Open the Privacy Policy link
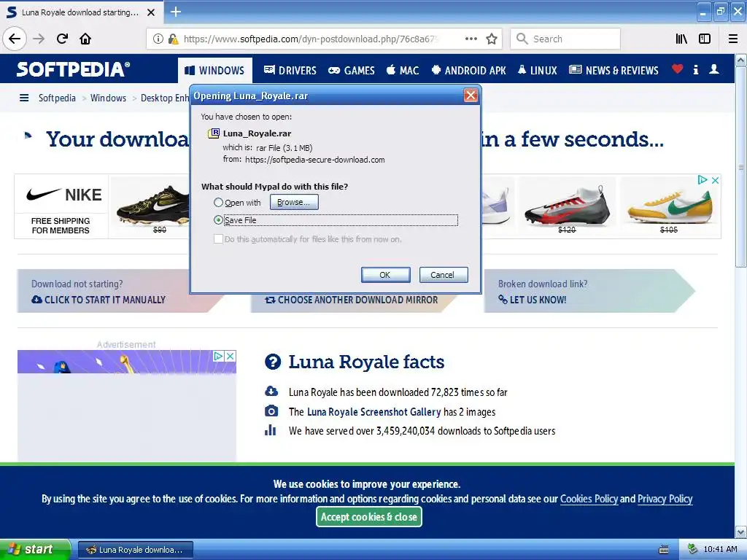The height and width of the screenshot is (560, 747). coord(665,499)
